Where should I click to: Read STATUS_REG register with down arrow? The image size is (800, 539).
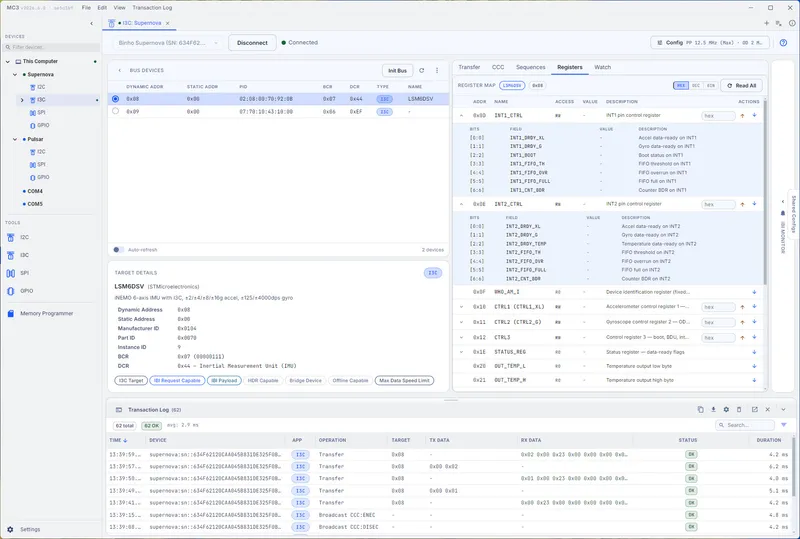754,352
